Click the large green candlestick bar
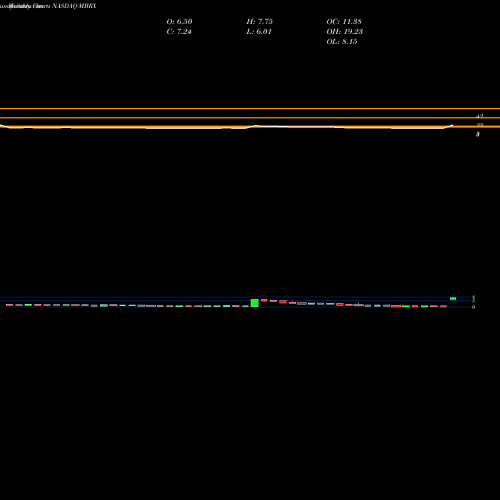Image resolution: width=500 pixels, height=500 pixels. 255,303
